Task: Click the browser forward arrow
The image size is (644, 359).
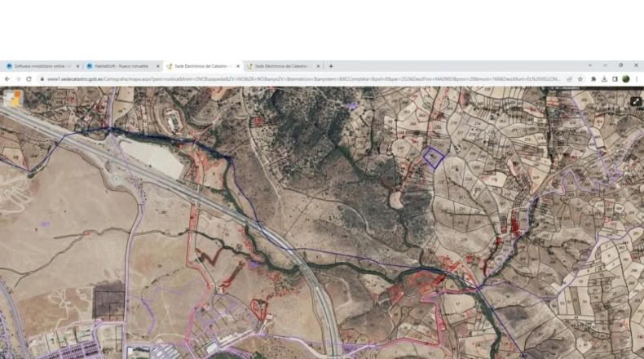Action: point(18,79)
